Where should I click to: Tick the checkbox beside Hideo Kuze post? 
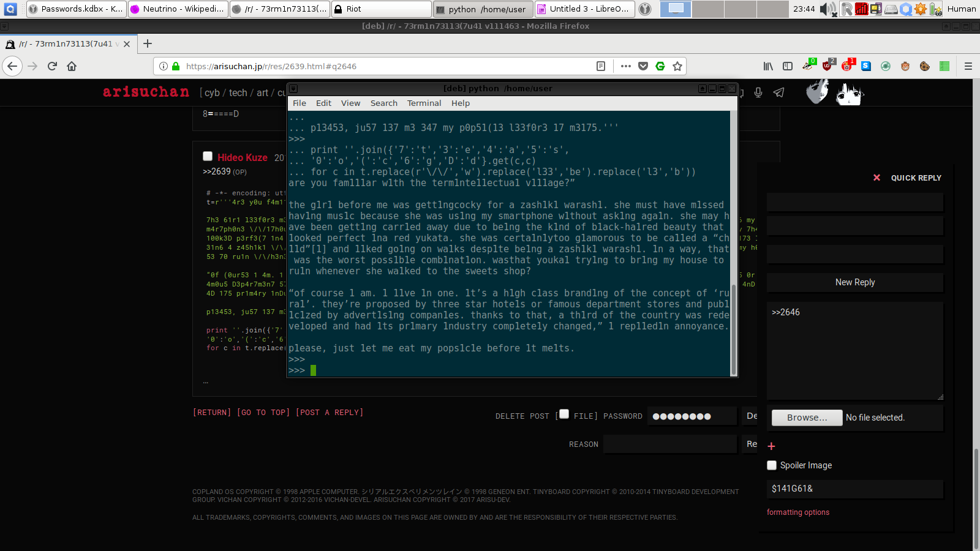208,157
